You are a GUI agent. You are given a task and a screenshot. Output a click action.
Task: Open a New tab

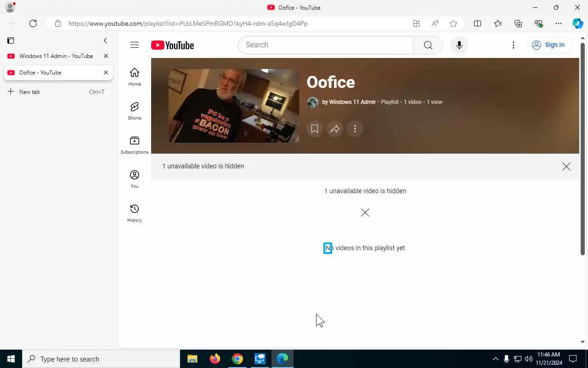[x=57, y=92]
